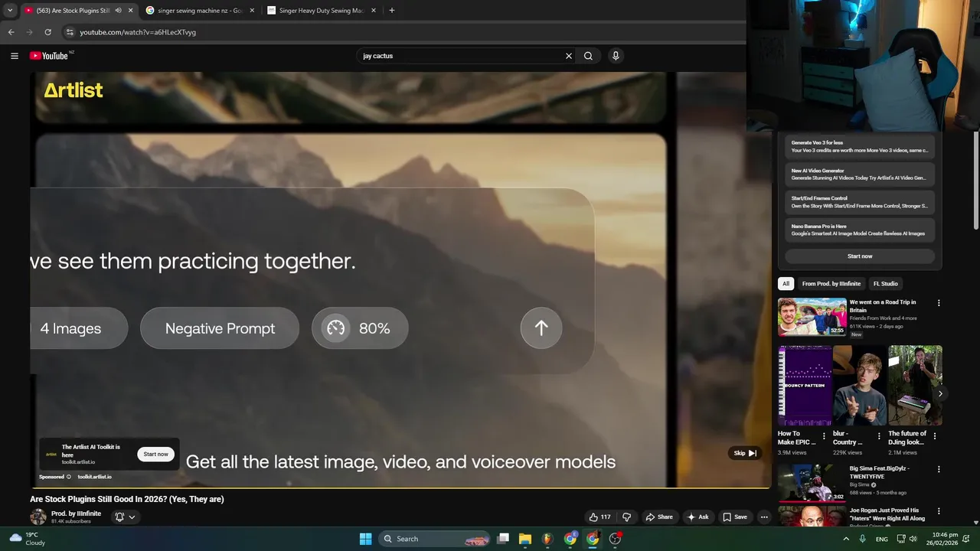Open options for 'Joe Rogan Just Proved' video
980x551 pixels.
[939, 511]
